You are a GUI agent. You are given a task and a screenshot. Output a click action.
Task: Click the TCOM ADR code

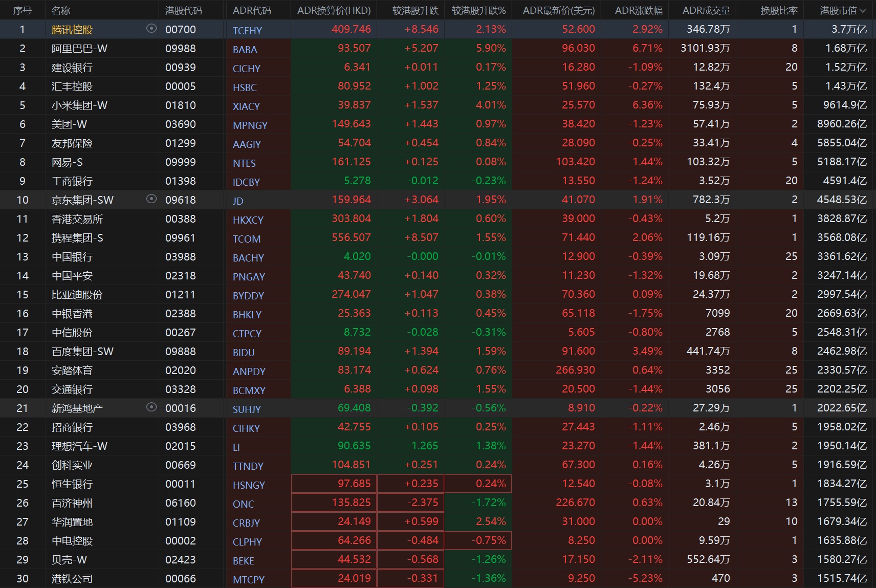pos(247,239)
